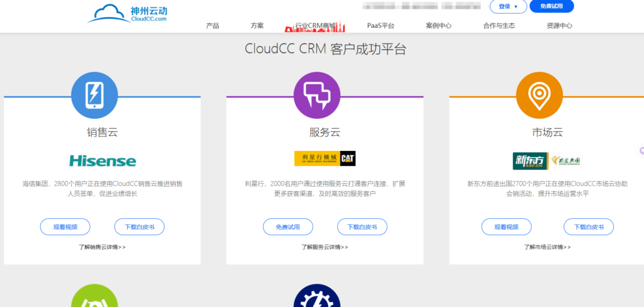Click the dark blue gear icon at bottom
644x307 pixels.
317,296
